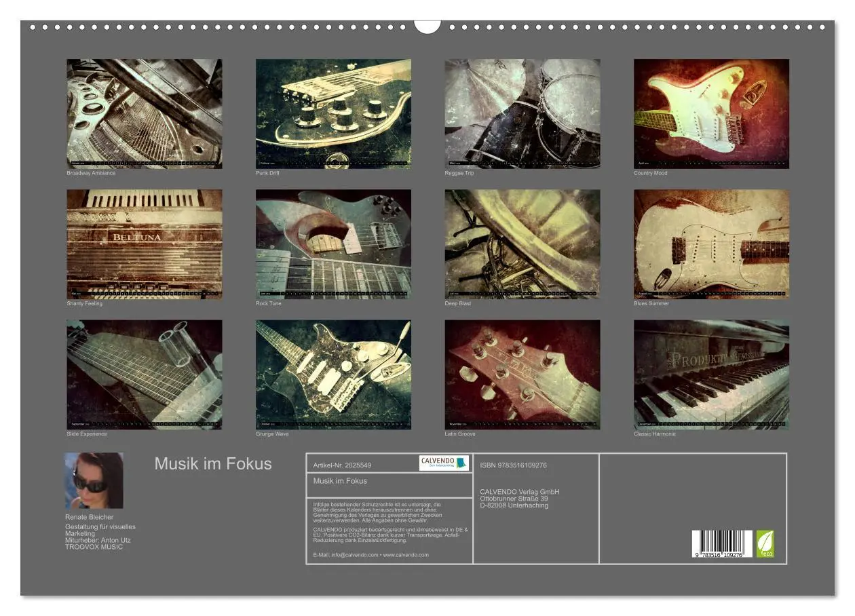
Task: View the "Reggae Trip" drum image
Action: coord(522,114)
